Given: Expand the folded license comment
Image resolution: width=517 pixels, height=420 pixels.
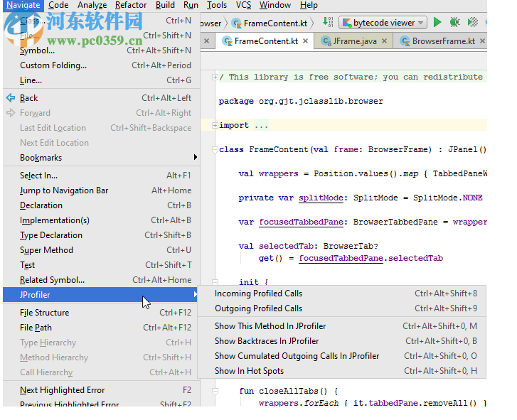Looking at the screenshot, I should pos(215,77).
